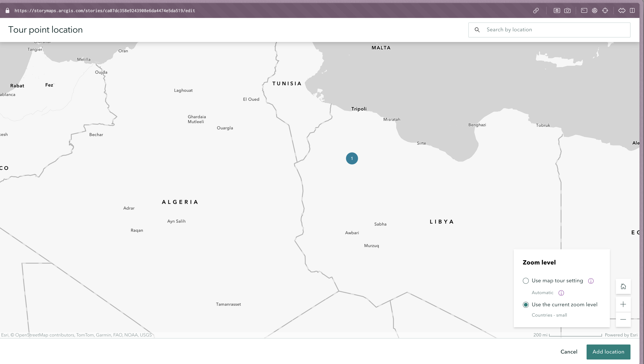Image resolution: width=644 pixels, height=364 pixels.
Task: Click the globe network icon
Action: 594,10
